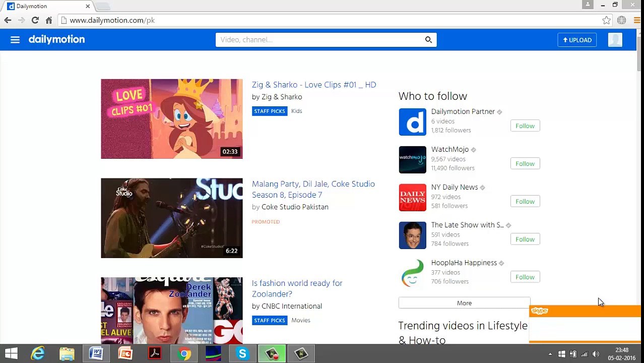The width and height of the screenshot is (644, 363).
Task: Click WatchMojo channel name
Action: (x=450, y=149)
